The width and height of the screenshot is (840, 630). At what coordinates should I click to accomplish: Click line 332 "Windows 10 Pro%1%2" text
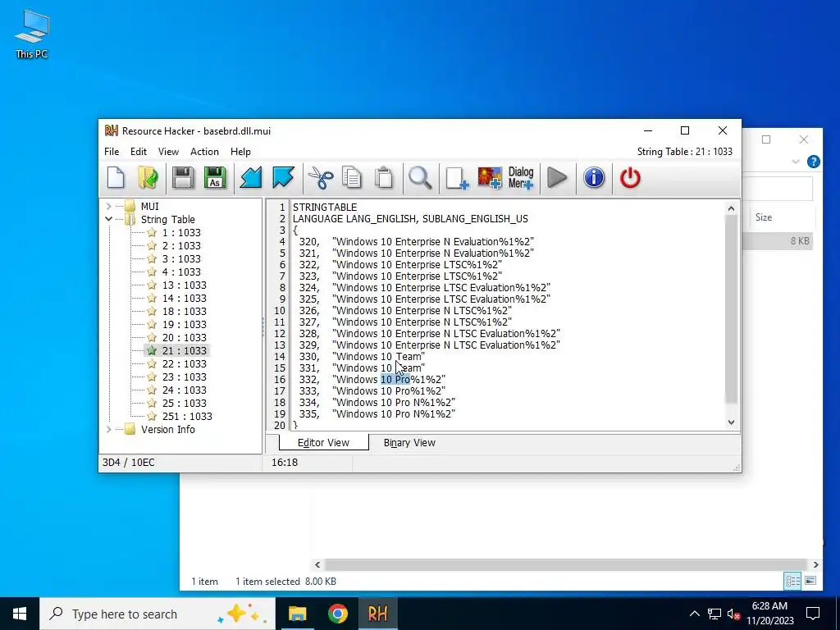point(388,379)
